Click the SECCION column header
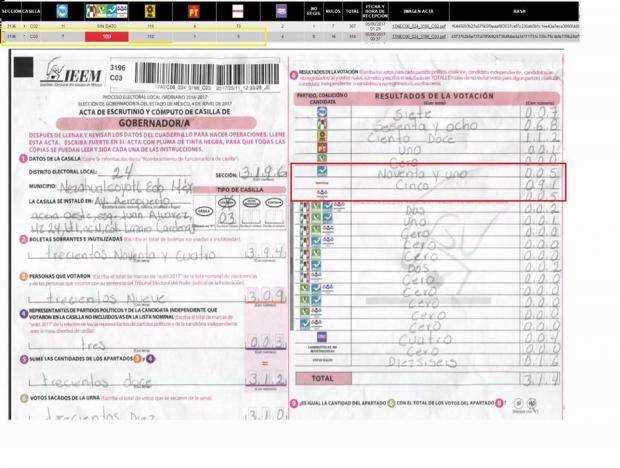Image resolution: width=620 pixels, height=468 pixels. pos(11,11)
